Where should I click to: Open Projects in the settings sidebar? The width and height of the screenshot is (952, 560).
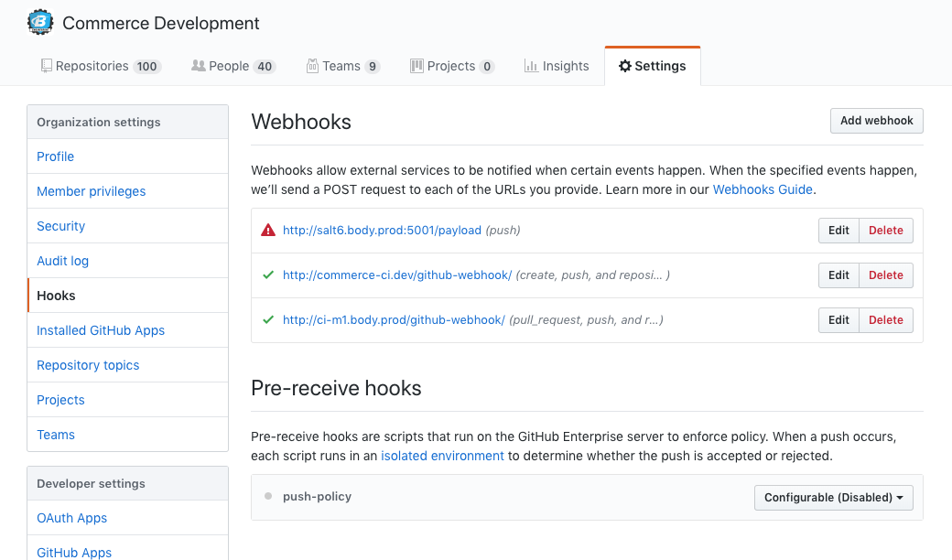[x=127, y=400]
